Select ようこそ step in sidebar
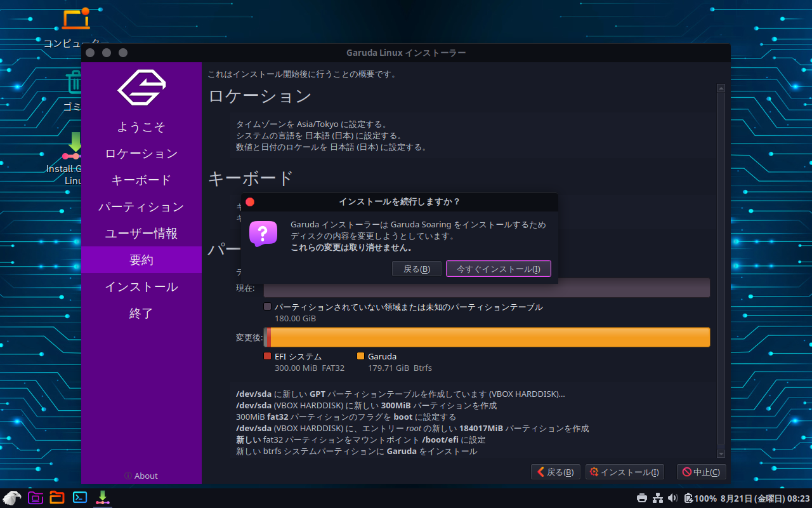812x508 pixels. 141,127
